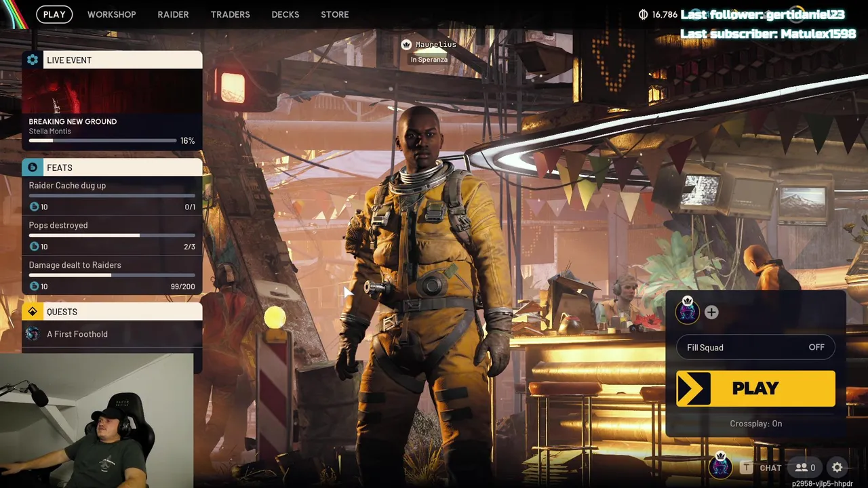Open the FEATS panel header

[112, 167]
